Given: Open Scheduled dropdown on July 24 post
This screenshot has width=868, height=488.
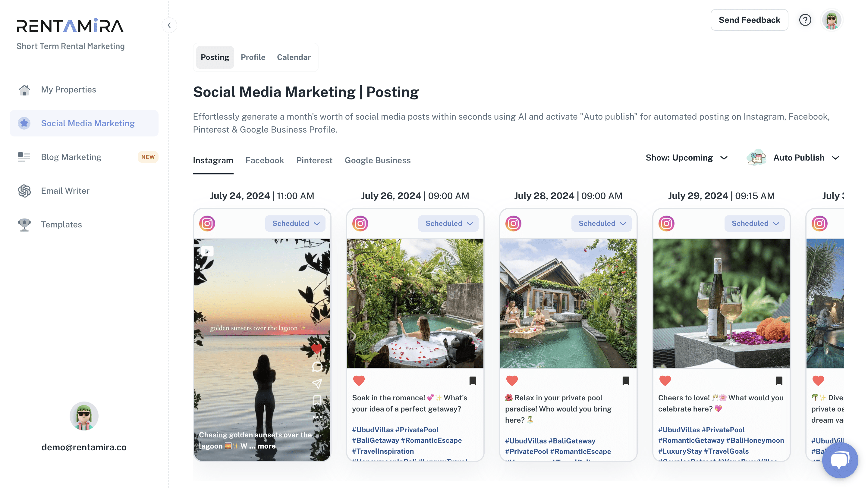Looking at the screenshot, I should click(295, 223).
